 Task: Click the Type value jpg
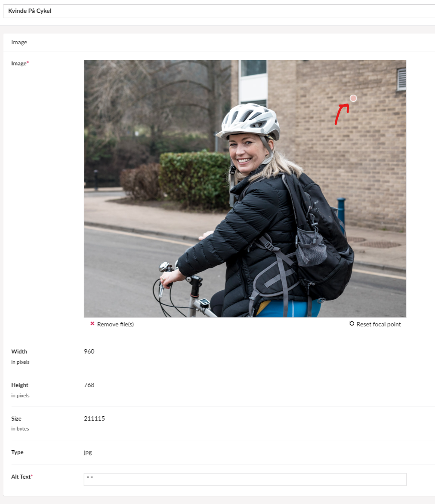(88, 452)
